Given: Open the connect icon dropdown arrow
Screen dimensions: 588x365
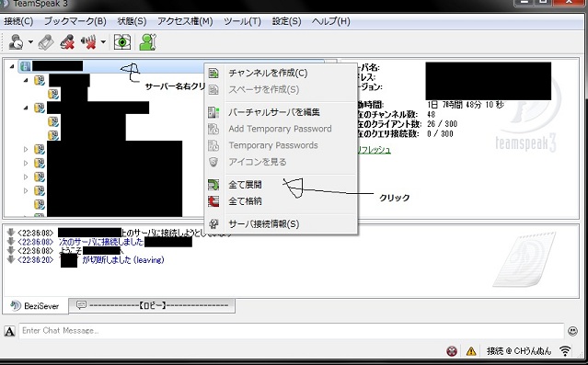Looking at the screenshot, I should coord(30,42).
